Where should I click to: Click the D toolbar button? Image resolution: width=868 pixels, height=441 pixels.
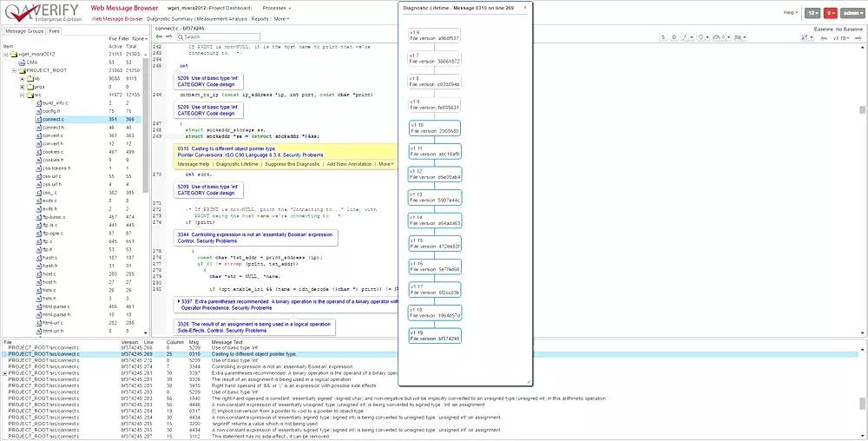coord(674,37)
